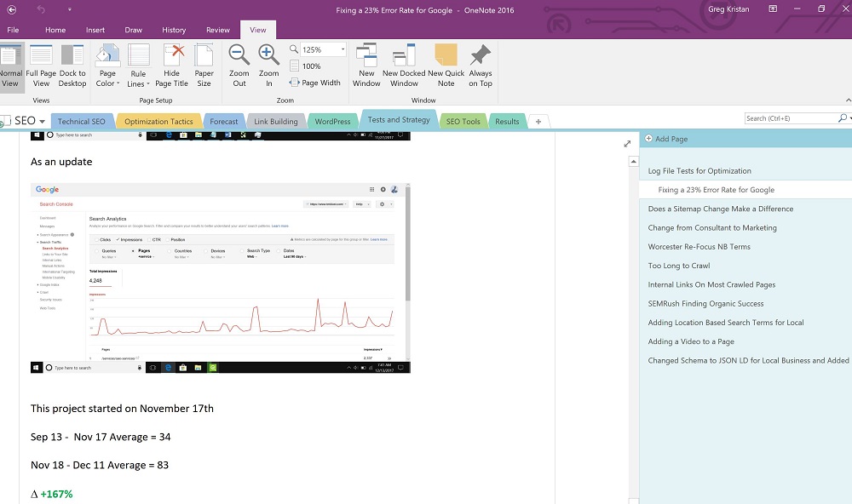Click Zoom In magnifier
Viewport: 852px width, 504px height.
click(x=268, y=66)
